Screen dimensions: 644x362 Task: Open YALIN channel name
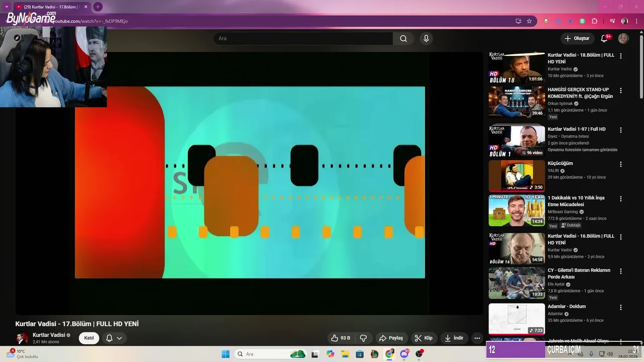click(x=553, y=170)
